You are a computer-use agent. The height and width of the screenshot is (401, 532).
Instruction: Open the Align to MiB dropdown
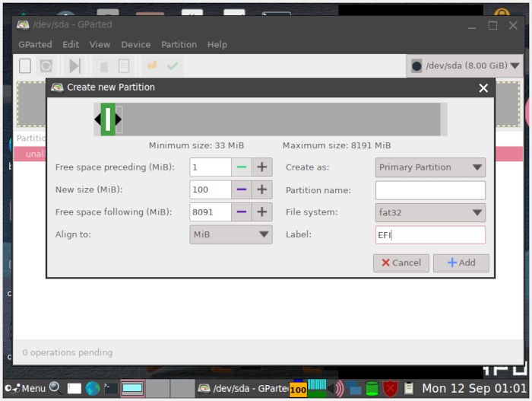231,234
